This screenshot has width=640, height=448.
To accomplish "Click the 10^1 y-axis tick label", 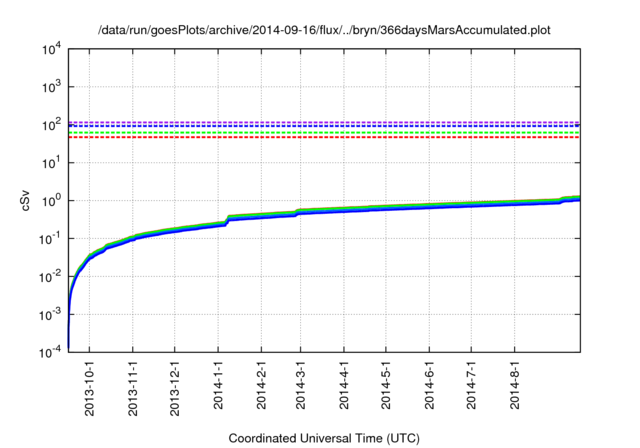I will [x=51, y=162].
